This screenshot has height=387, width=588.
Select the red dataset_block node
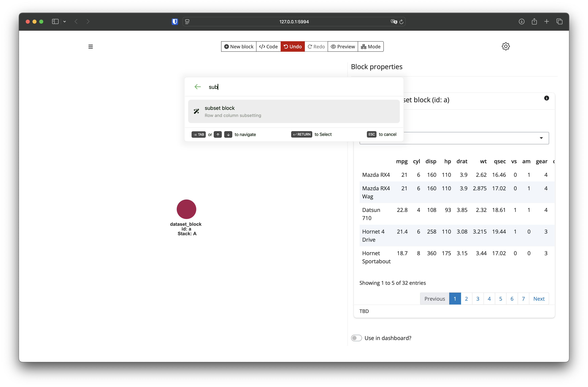[x=186, y=209]
